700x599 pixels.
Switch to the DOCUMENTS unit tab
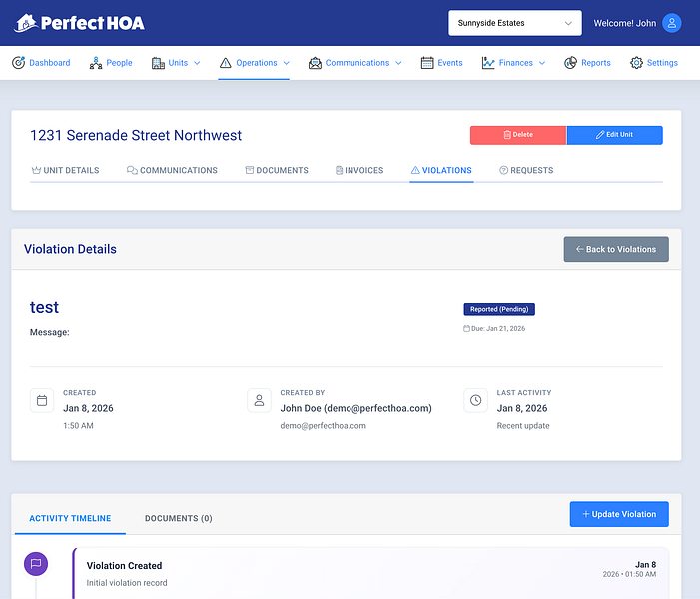[277, 170]
